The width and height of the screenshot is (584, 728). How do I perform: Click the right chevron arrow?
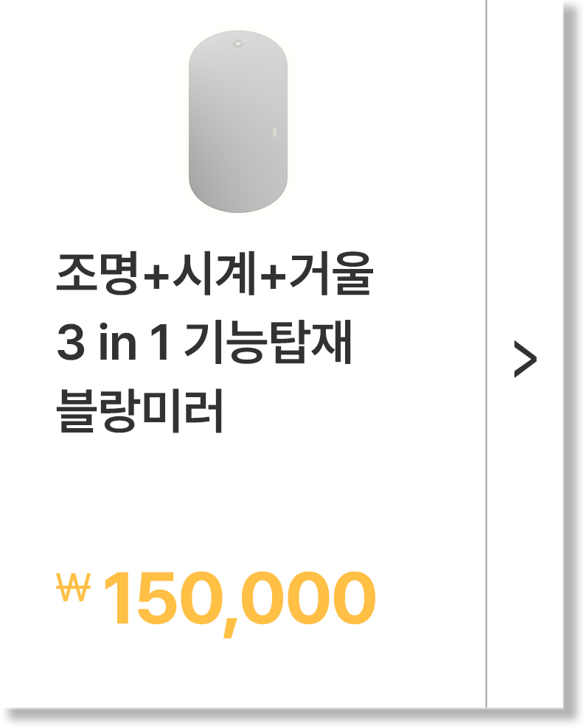[x=525, y=359]
